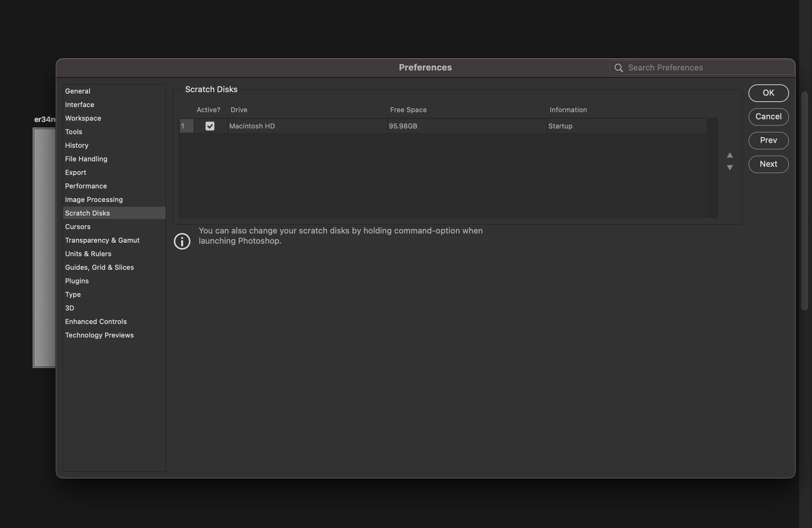Click the Cancel button
This screenshot has width=812, height=528.
768,117
